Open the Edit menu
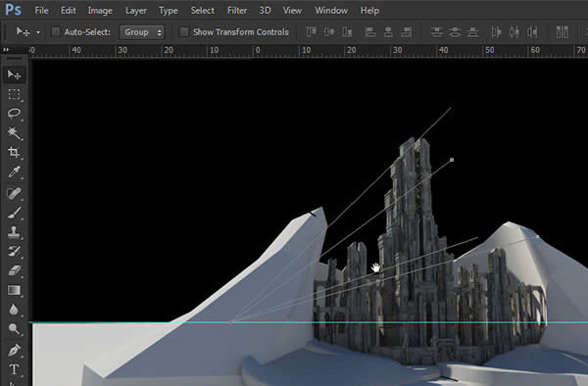This screenshot has height=386, width=588. tap(69, 11)
